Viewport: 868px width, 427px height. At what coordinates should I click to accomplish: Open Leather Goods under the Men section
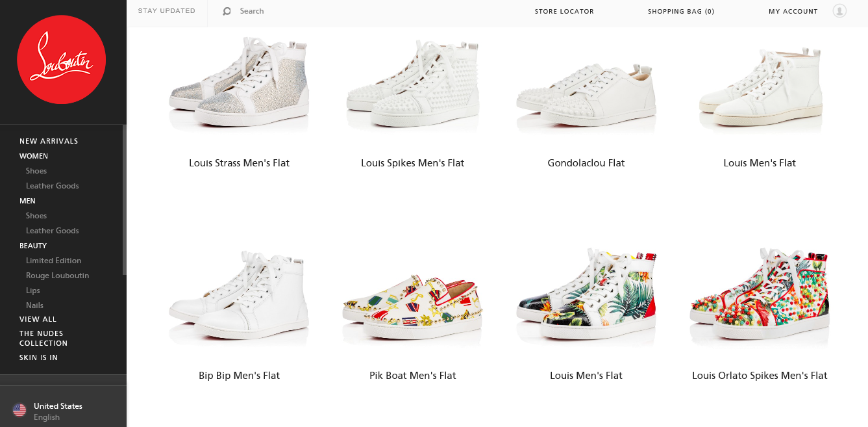tap(53, 231)
